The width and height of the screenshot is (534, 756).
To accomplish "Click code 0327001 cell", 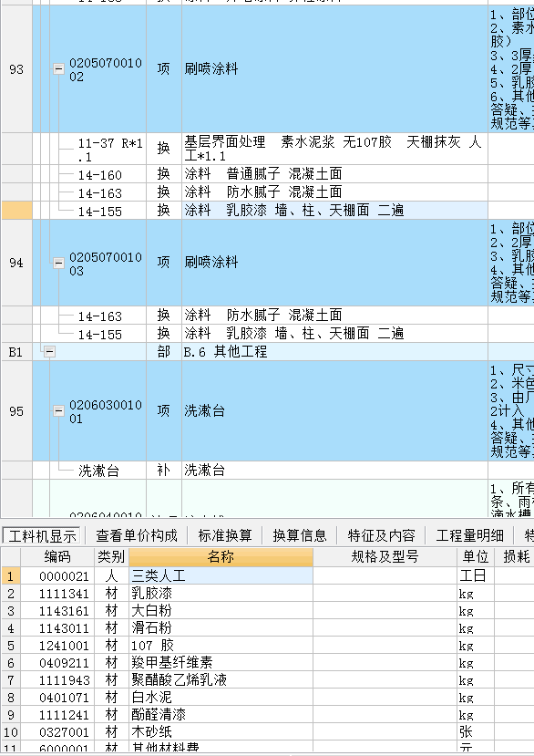I will pos(57,732).
